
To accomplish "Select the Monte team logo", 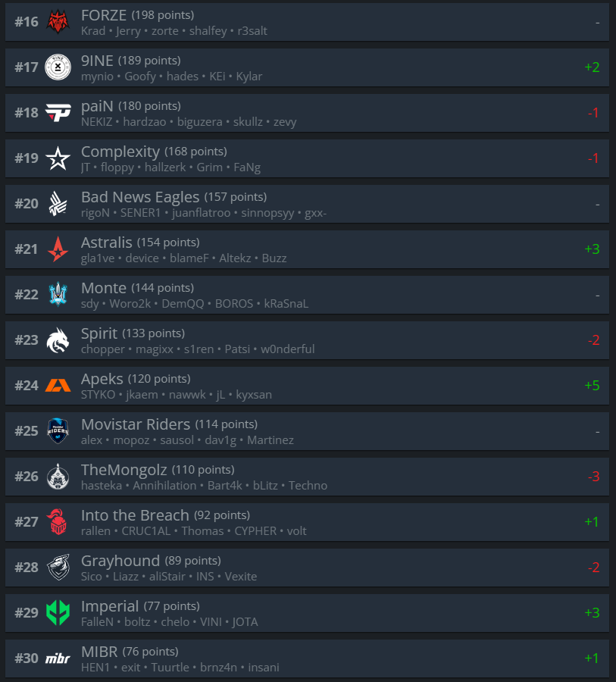I will pyautogui.click(x=58, y=295).
